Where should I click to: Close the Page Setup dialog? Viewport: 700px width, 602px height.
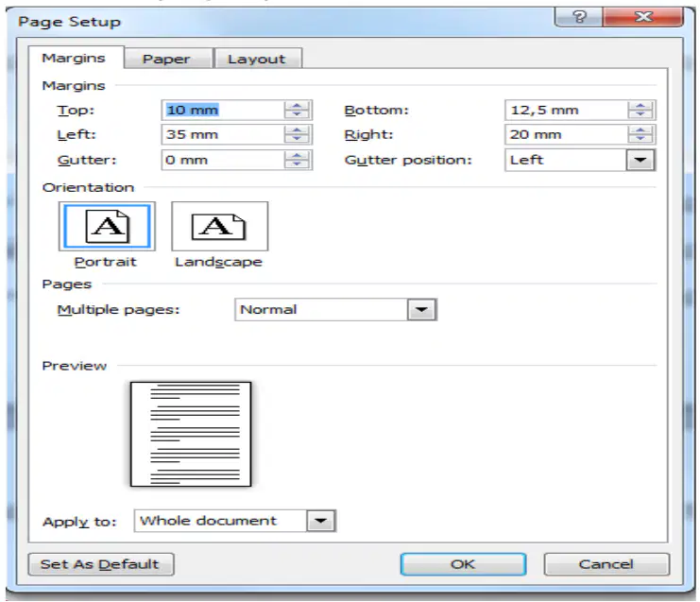(x=643, y=17)
